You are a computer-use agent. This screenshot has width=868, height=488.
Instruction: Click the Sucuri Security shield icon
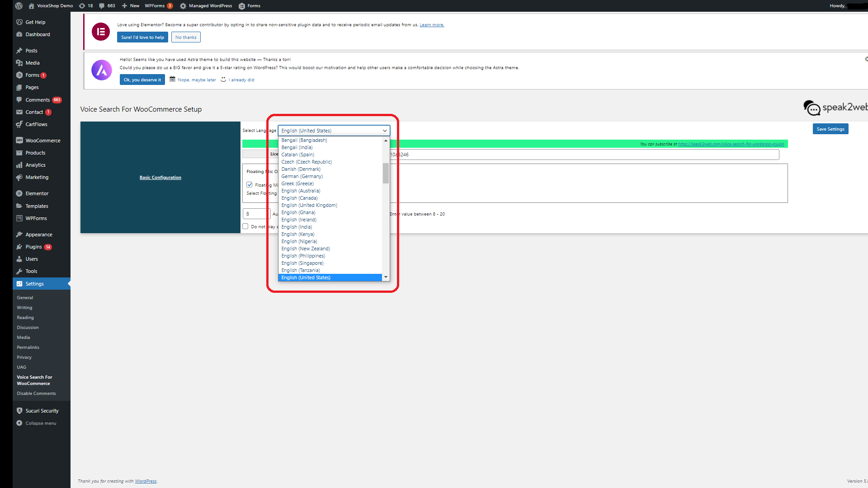[19, 411]
